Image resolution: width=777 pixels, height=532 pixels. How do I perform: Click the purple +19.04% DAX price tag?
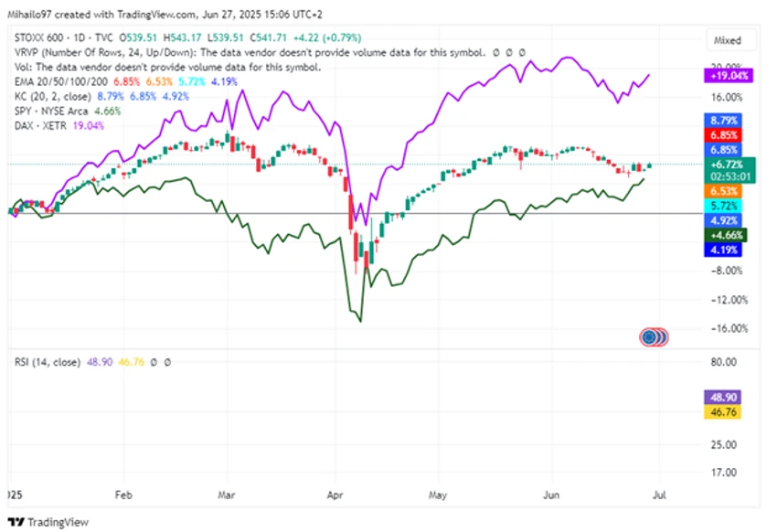tap(729, 76)
